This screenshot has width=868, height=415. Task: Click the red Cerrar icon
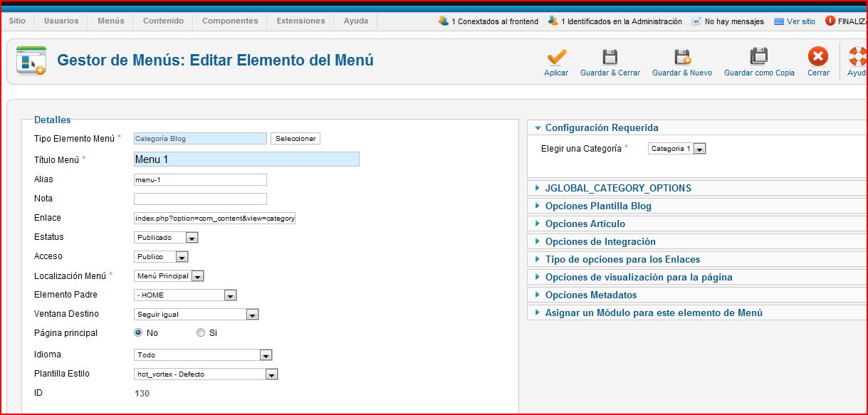[x=818, y=57]
